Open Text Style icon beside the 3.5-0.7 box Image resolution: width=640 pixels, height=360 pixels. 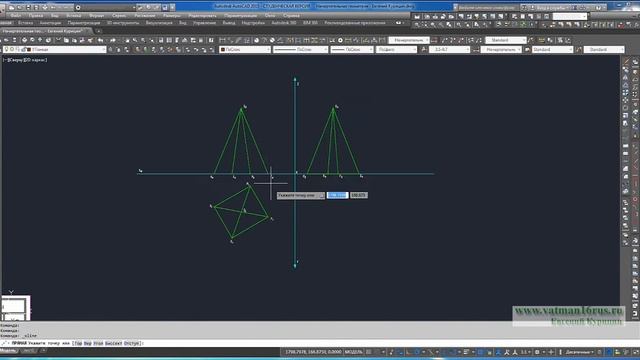point(424,49)
